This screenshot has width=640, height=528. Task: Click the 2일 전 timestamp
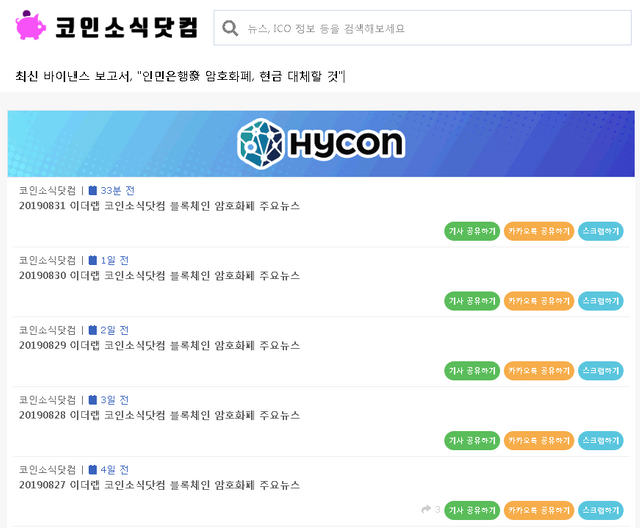(x=115, y=330)
